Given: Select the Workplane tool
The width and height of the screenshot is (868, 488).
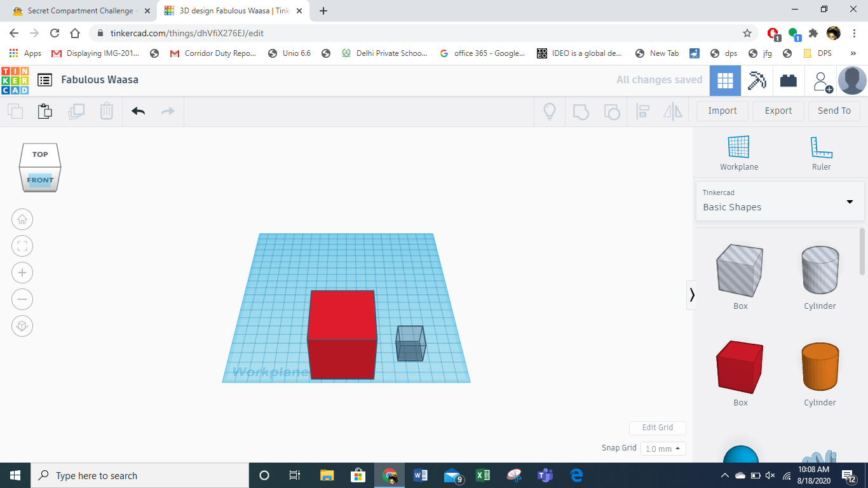Looking at the screenshot, I should [739, 153].
